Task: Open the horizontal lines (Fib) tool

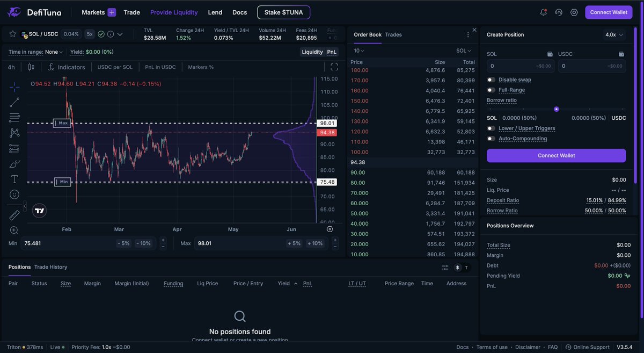Action: point(14,118)
